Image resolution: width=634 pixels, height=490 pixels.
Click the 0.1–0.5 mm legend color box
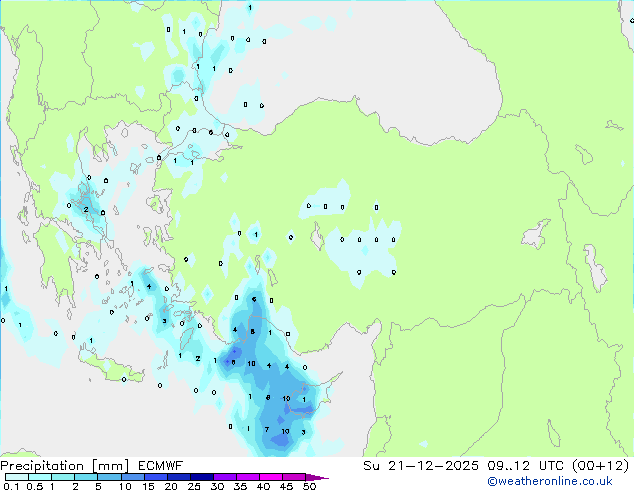17,477
